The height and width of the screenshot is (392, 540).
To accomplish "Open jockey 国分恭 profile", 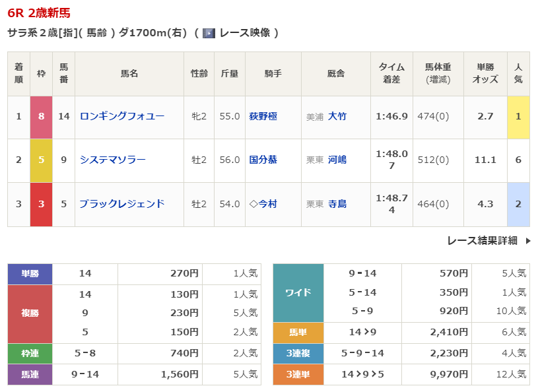I will coord(263,160).
